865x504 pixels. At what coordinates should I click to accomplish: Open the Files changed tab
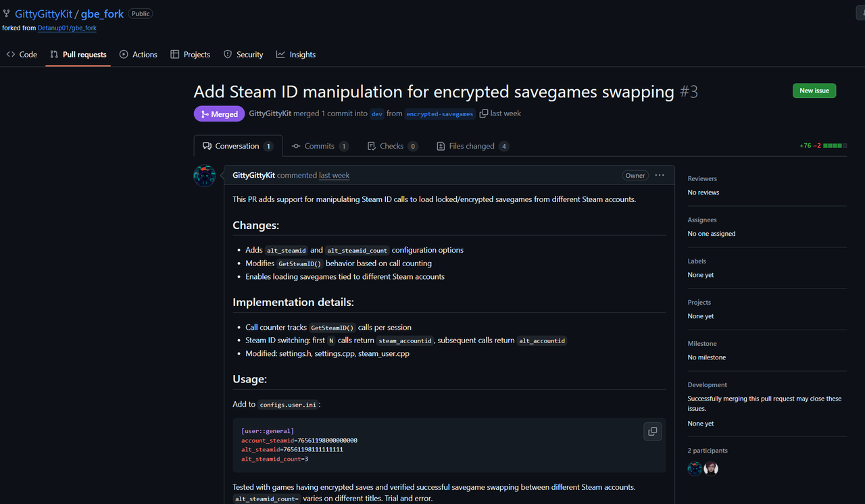click(473, 146)
